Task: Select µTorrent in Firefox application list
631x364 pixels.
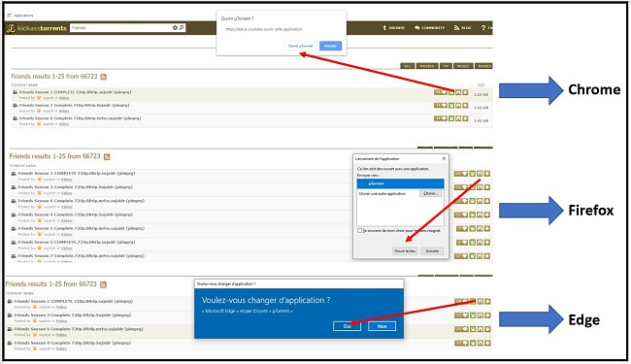Action: coord(400,183)
